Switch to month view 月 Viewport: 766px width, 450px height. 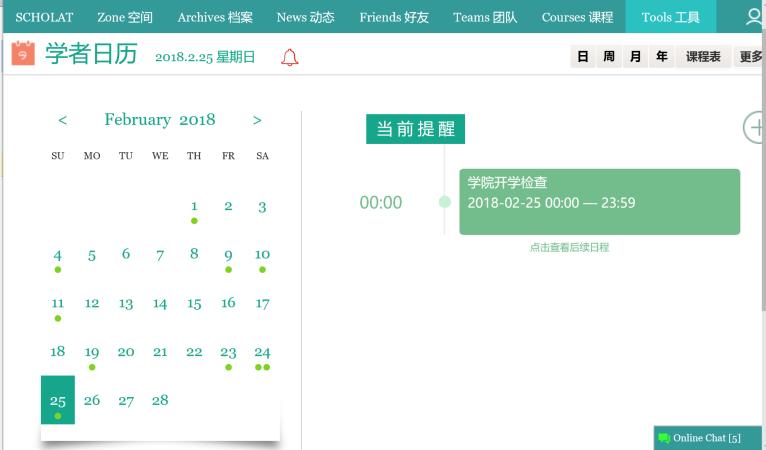click(x=635, y=57)
